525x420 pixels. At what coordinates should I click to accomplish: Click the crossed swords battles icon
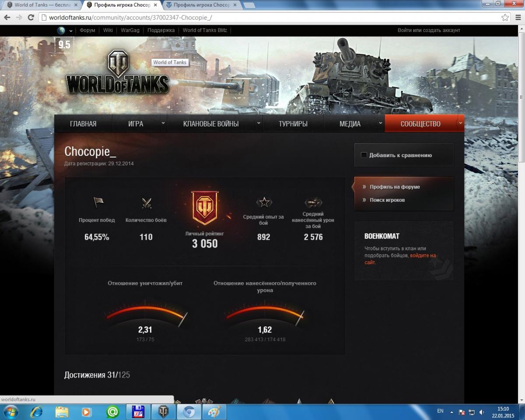[147, 203]
